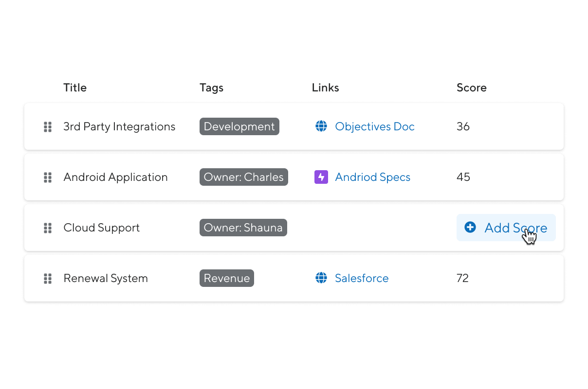This screenshot has height=389, width=588.
Task: Follow the Salesforce link
Action: point(362,279)
